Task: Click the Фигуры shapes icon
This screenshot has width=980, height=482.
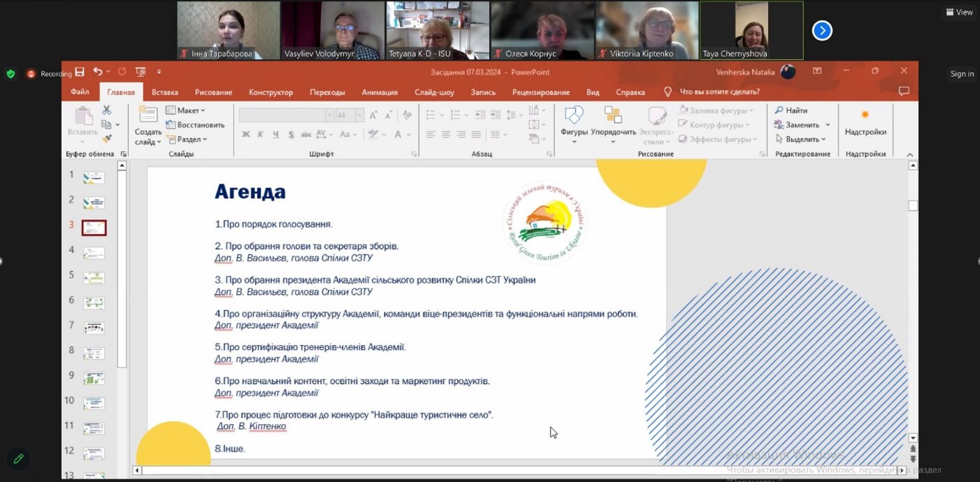Action: [574, 120]
